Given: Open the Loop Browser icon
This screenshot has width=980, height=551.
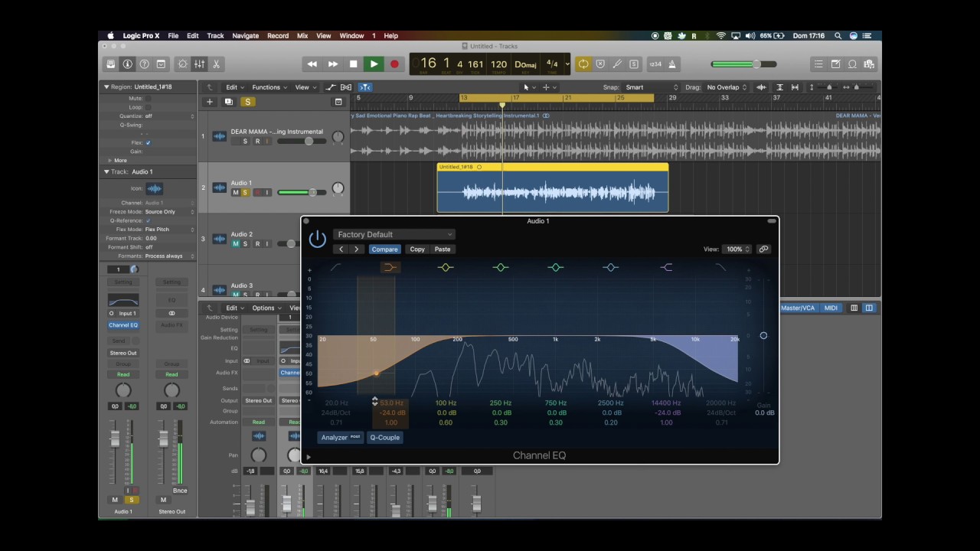Looking at the screenshot, I should coord(851,64).
